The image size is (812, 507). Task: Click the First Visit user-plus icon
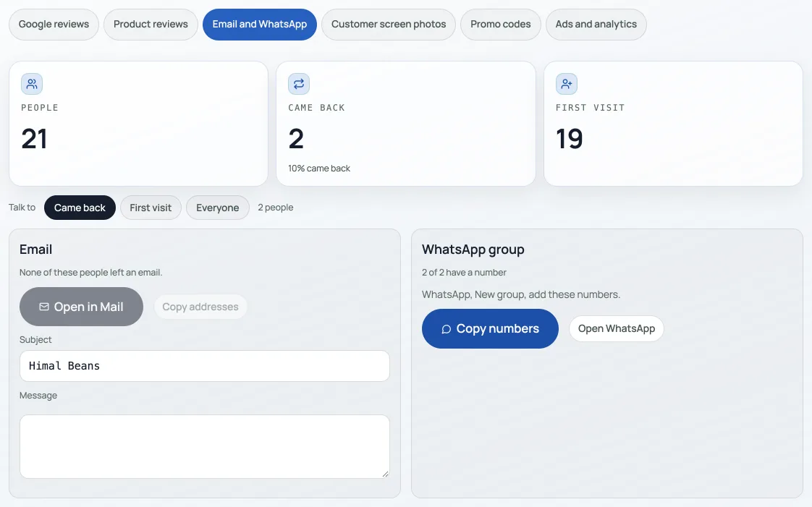[x=567, y=84]
